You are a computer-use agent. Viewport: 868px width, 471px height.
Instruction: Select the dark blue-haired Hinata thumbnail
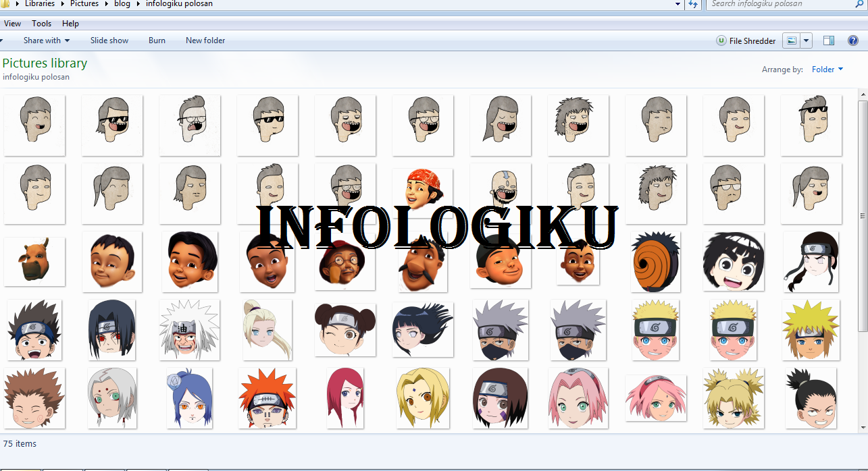click(x=423, y=330)
